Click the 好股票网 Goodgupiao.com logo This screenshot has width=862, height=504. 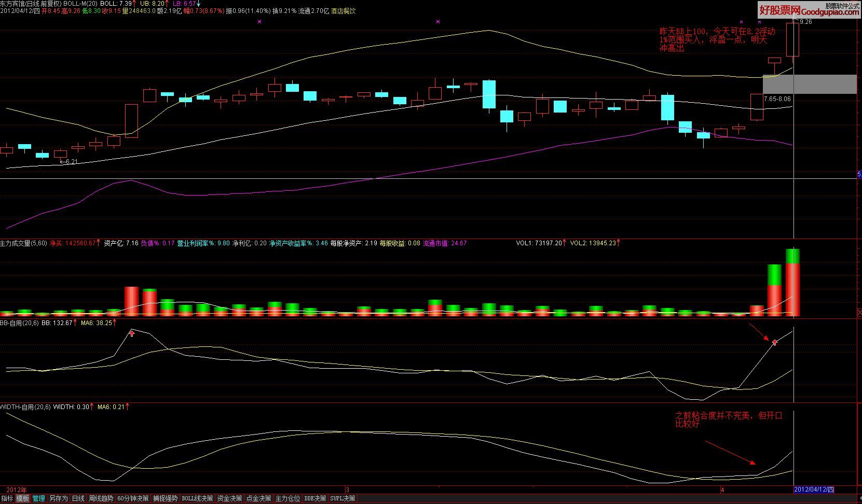[x=809, y=10]
